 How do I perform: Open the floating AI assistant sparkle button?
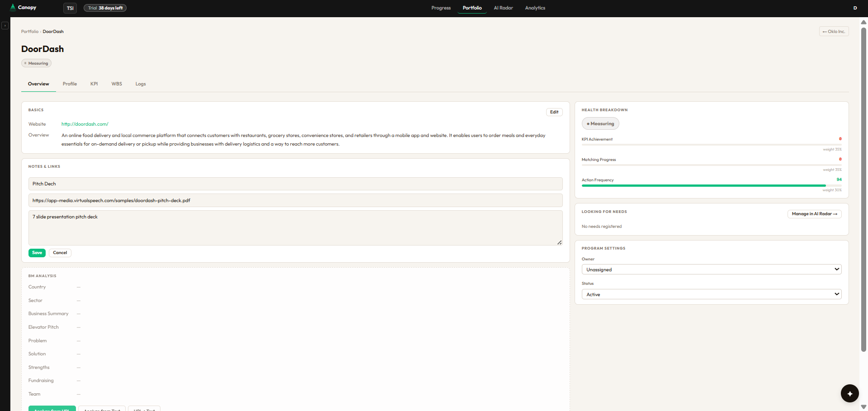click(849, 393)
